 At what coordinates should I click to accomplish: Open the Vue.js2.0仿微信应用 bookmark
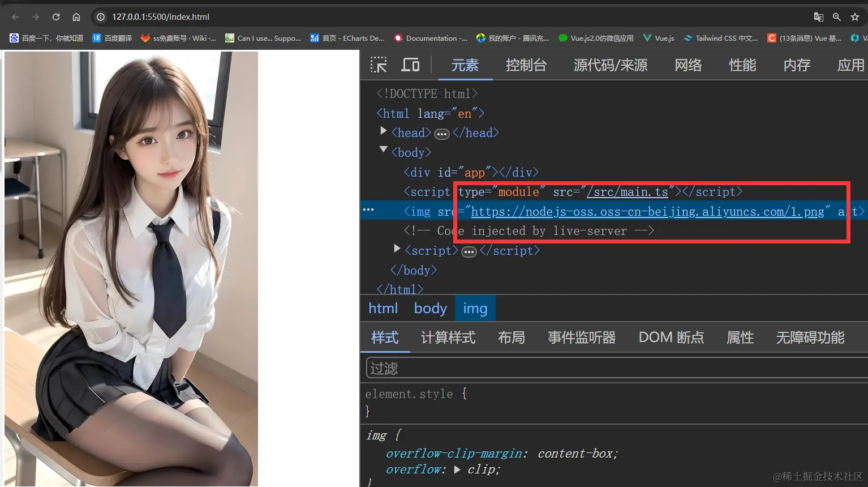coord(596,38)
